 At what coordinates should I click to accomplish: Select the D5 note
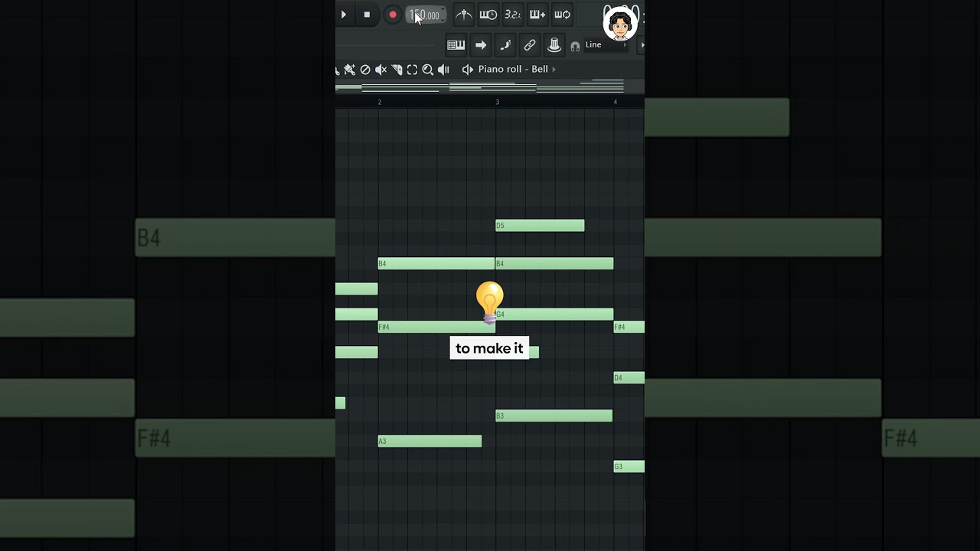(x=540, y=226)
